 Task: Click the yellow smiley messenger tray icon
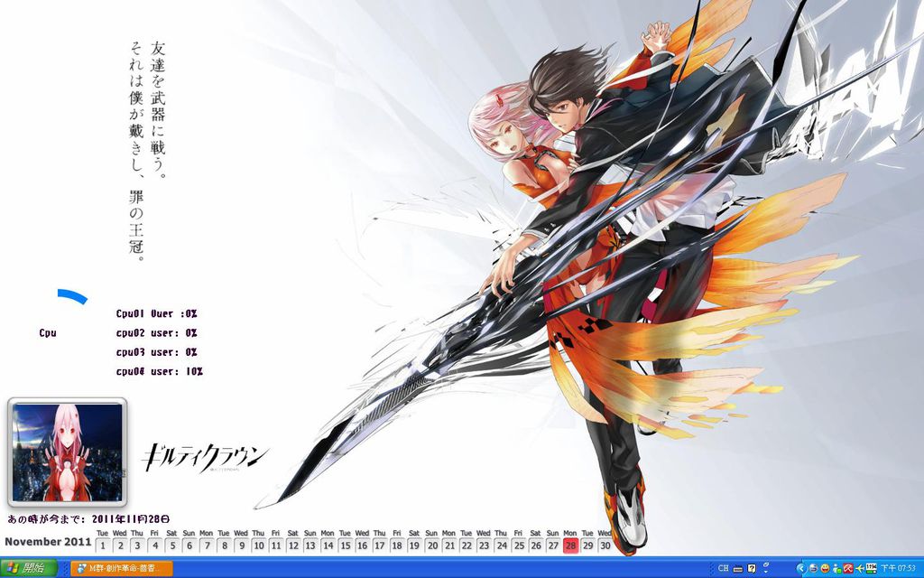pos(825,569)
